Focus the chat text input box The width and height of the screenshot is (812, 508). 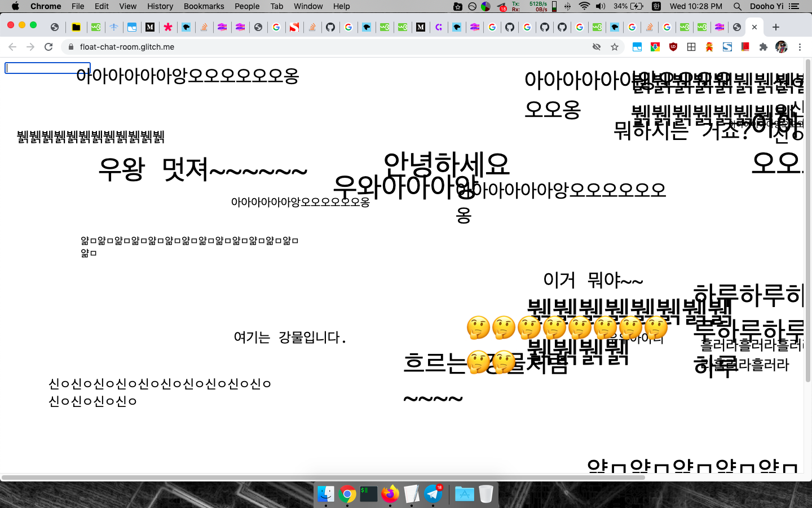[47, 68]
